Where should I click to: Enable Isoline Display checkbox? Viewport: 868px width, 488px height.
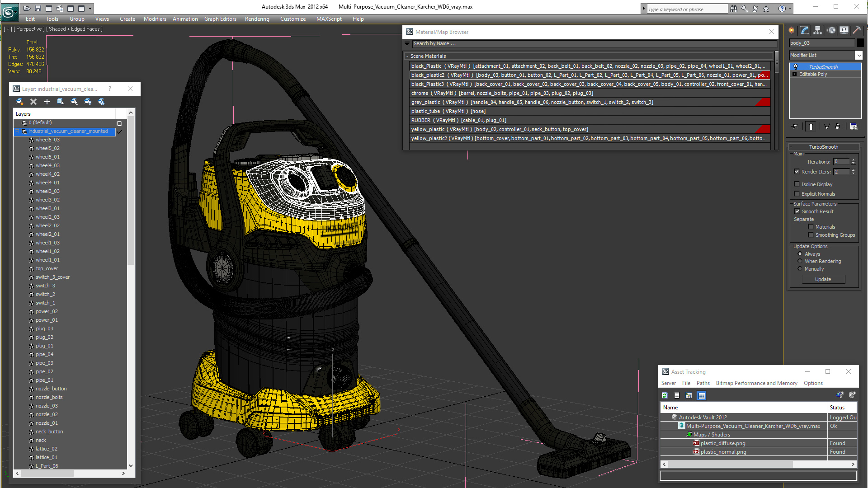(x=797, y=184)
